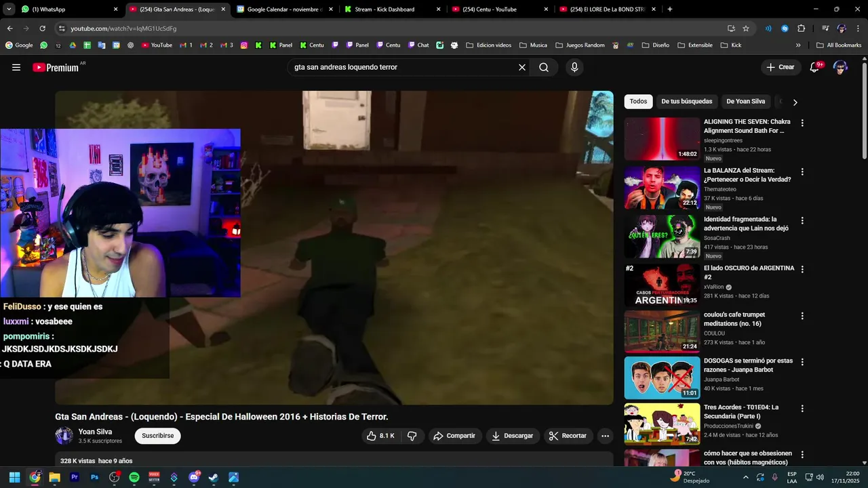The width and height of the screenshot is (868, 488).
Task: Open Edicion videos bookmark folder
Action: pos(488,45)
